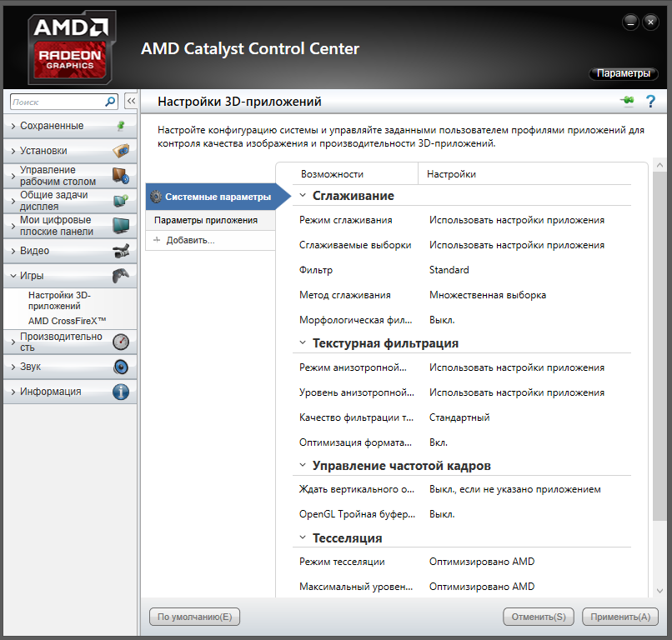Click По умолчанию(E) button
The width and height of the screenshot is (672, 640).
194,617
